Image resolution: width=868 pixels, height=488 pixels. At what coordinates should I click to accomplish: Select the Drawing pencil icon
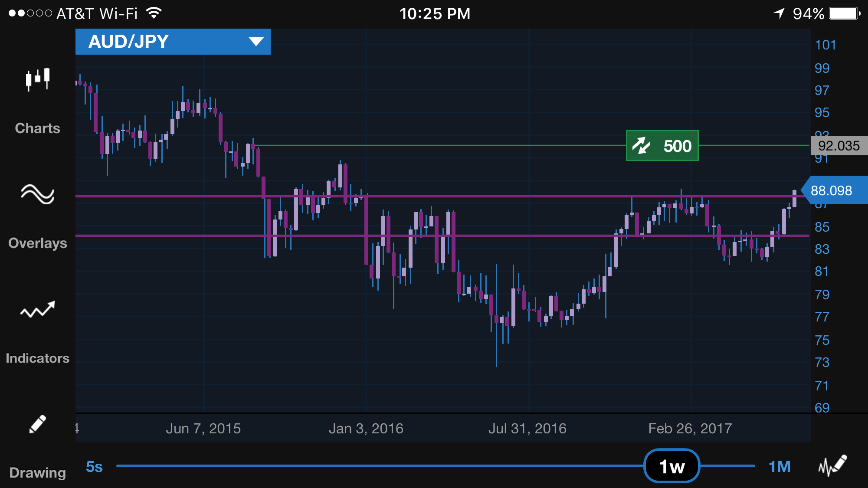(38, 424)
